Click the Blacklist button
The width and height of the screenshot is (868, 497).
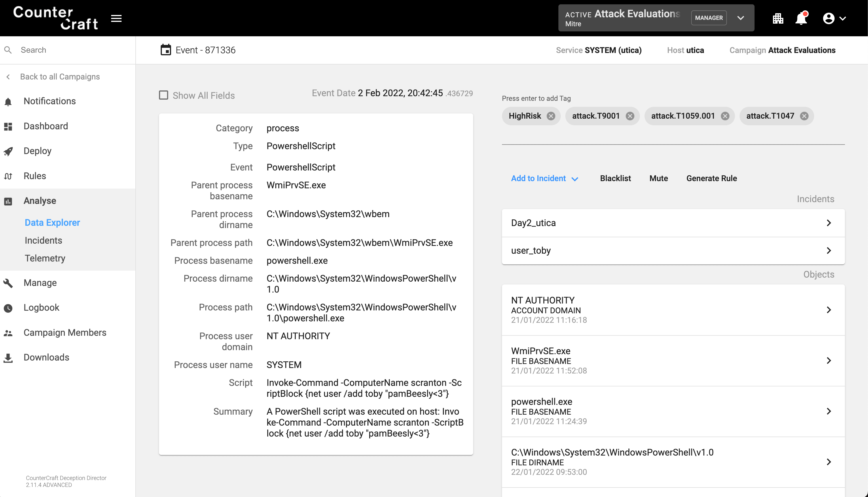615,179
